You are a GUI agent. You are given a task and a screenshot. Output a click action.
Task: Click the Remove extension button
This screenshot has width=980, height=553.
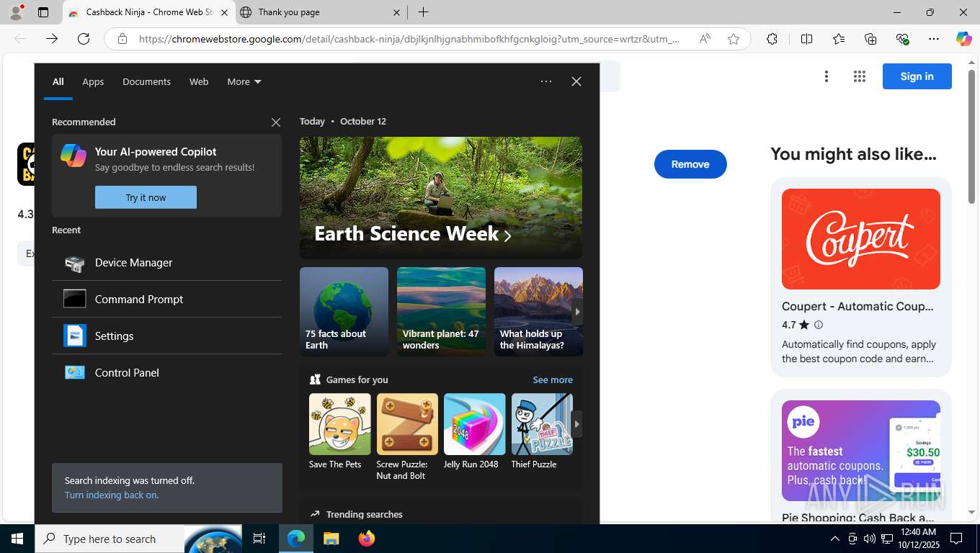click(x=690, y=164)
